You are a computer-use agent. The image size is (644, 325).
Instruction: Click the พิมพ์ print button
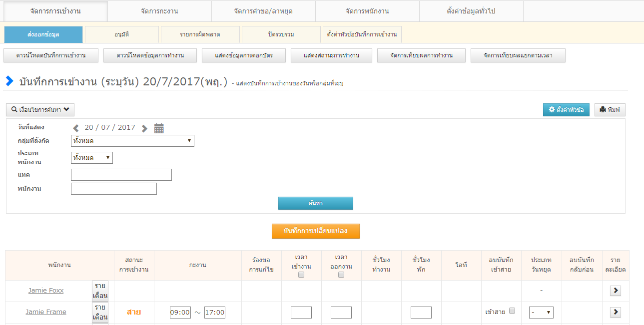[610, 110]
